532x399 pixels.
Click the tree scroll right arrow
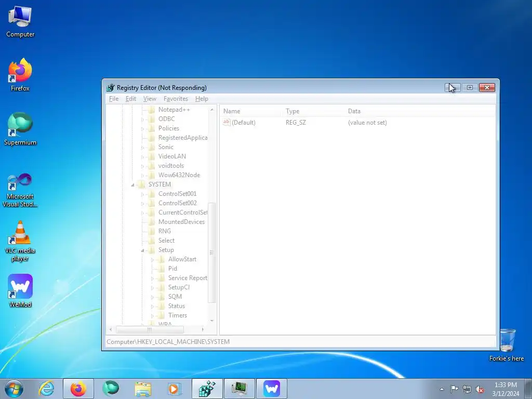point(203,329)
